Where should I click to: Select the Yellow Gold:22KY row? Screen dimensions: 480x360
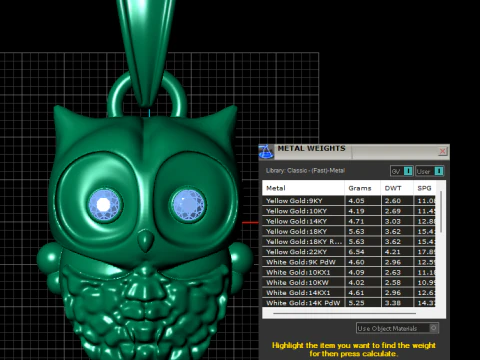tap(349, 252)
